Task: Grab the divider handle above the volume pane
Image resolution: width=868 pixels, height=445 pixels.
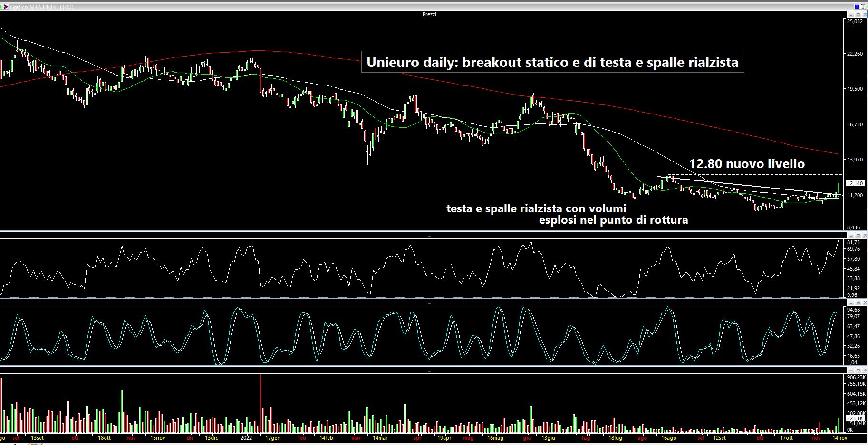Action: click(429, 371)
